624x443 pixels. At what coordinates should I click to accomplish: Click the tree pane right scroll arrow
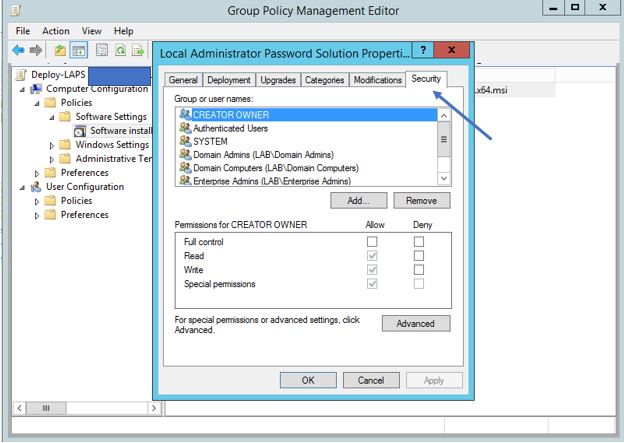coord(154,408)
